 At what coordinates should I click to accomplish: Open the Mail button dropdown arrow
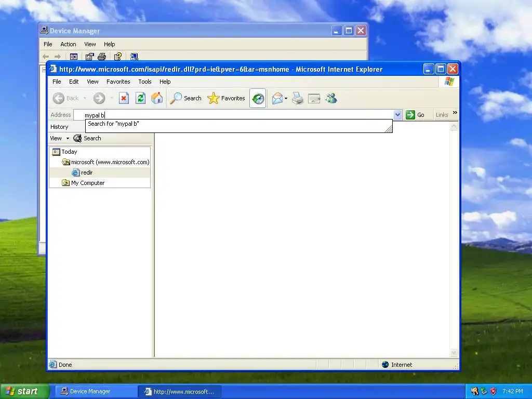click(286, 98)
